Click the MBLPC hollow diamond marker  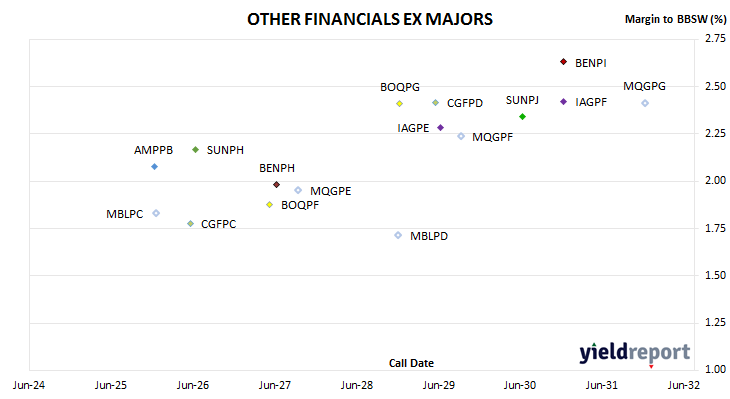coord(156,213)
